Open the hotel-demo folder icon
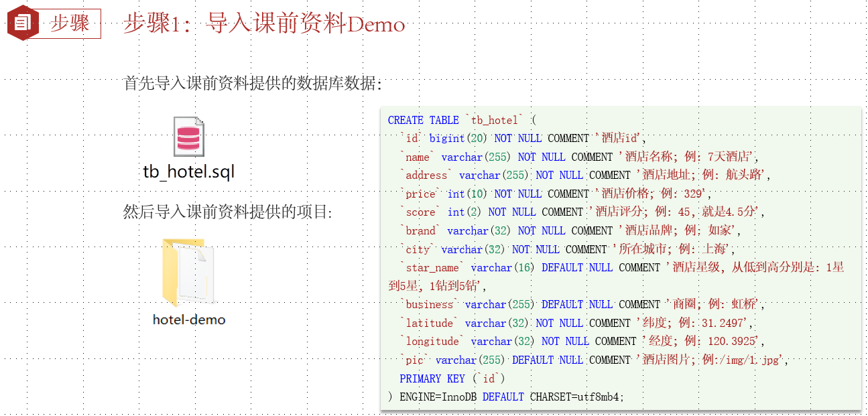 (188, 271)
